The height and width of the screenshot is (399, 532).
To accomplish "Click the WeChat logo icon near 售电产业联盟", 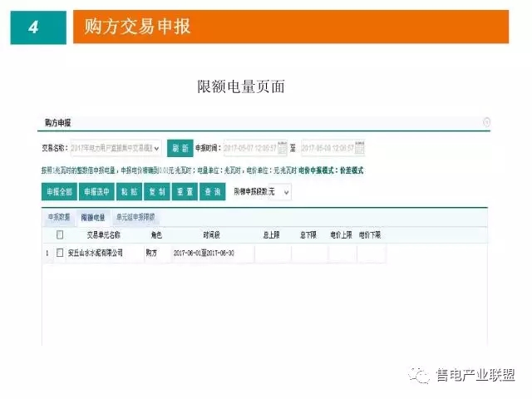I will tap(422, 375).
